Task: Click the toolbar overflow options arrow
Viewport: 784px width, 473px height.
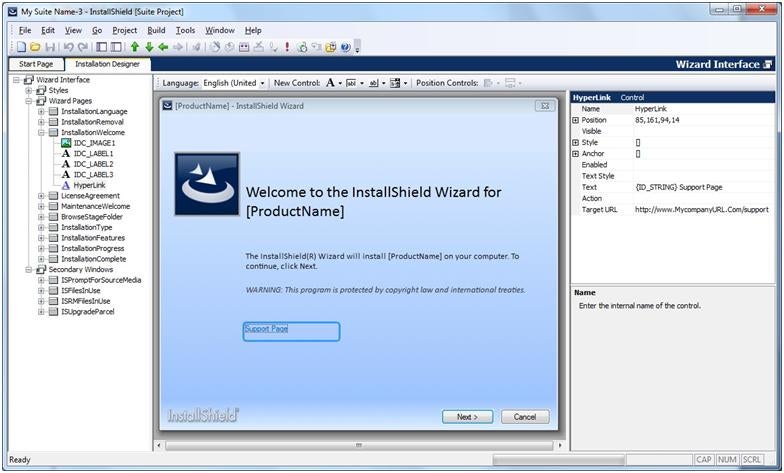Action: (x=357, y=48)
